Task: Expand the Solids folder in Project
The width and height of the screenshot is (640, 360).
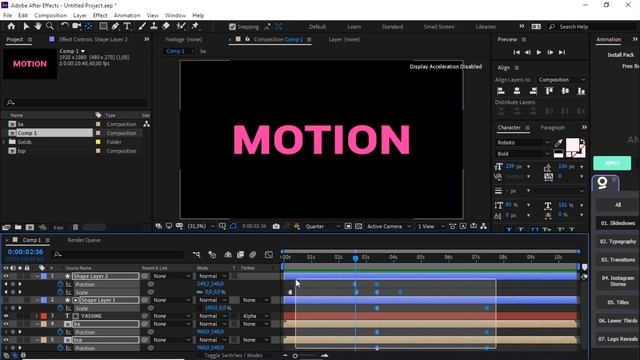Action: (4, 142)
